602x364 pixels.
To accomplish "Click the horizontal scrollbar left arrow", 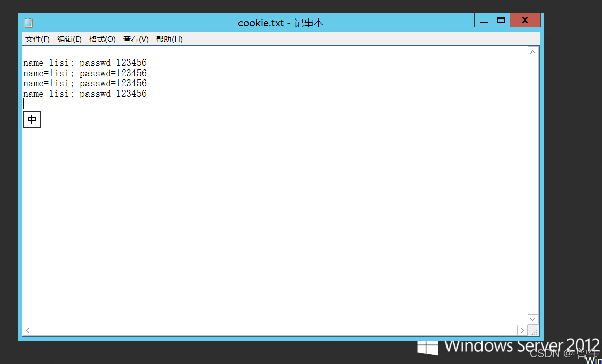I will [28, 330].
